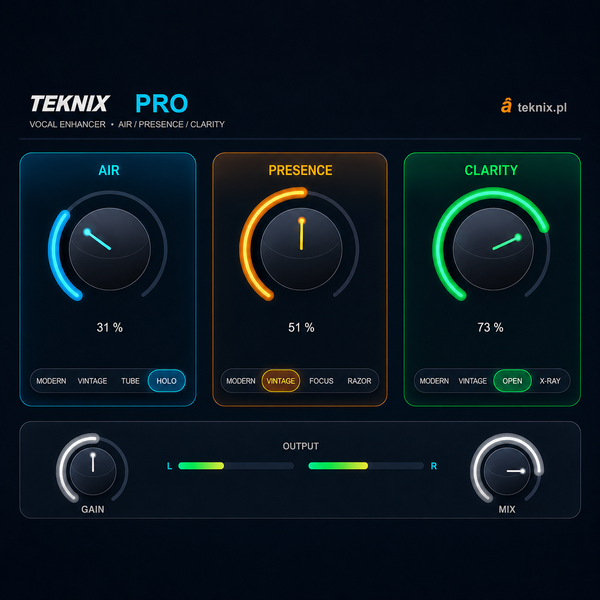Click the PRESENCE panel title

pyautogui.click(x=300, y=170)
